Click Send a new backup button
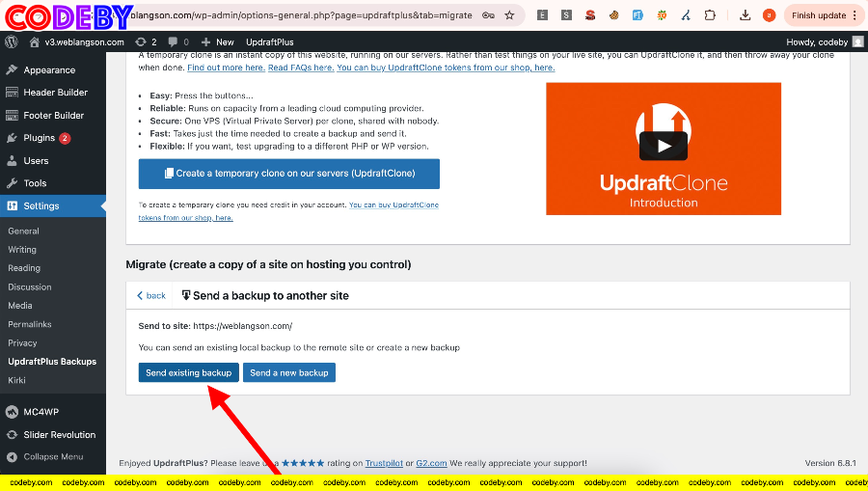 pyautogui.click(x=289, y=372)
